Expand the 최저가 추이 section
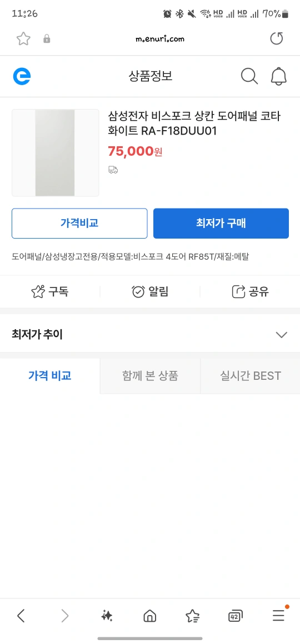Image resolution: width=300 pixels, height=644 pixels. click(x=150, y=335)
